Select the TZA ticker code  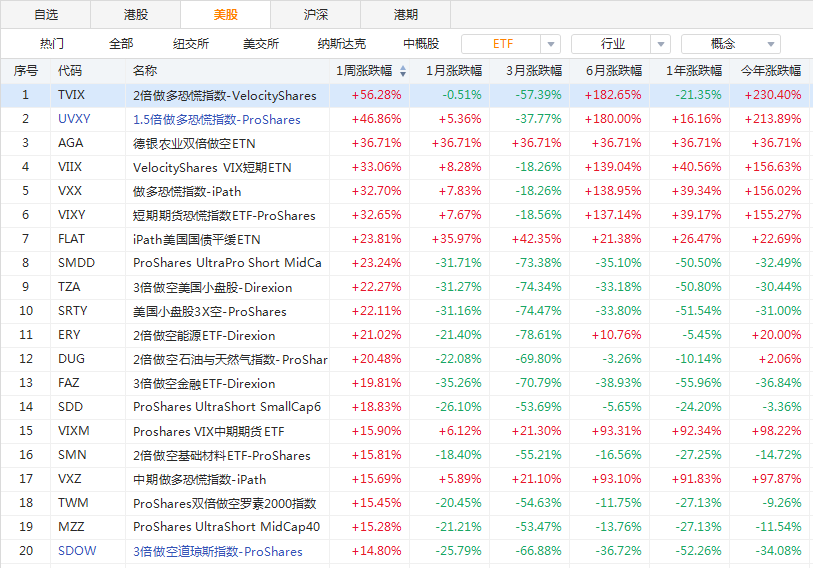pyautogui.click(x=69, y=287)
